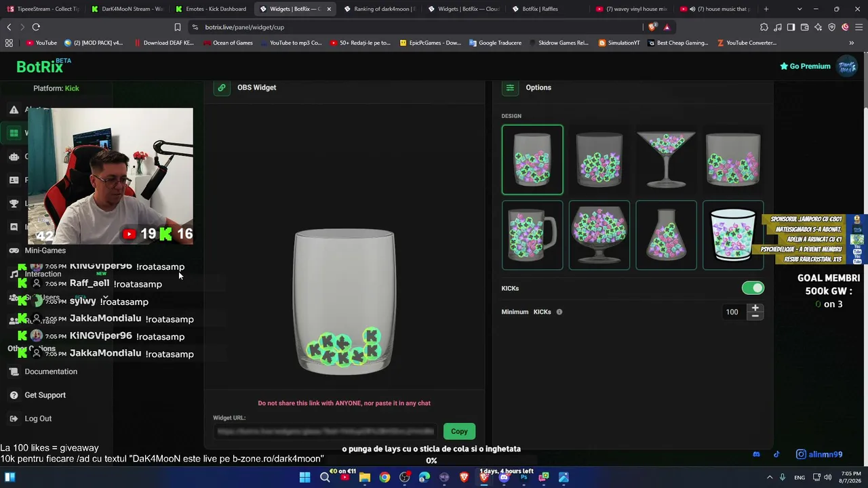Open the browser main menu
The height and width of the screenshot is (488, 868).
(x=859, y=27)
